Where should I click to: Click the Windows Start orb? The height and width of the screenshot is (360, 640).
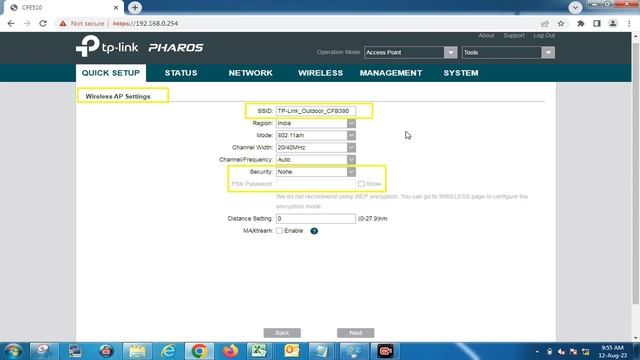pos(13,351)
